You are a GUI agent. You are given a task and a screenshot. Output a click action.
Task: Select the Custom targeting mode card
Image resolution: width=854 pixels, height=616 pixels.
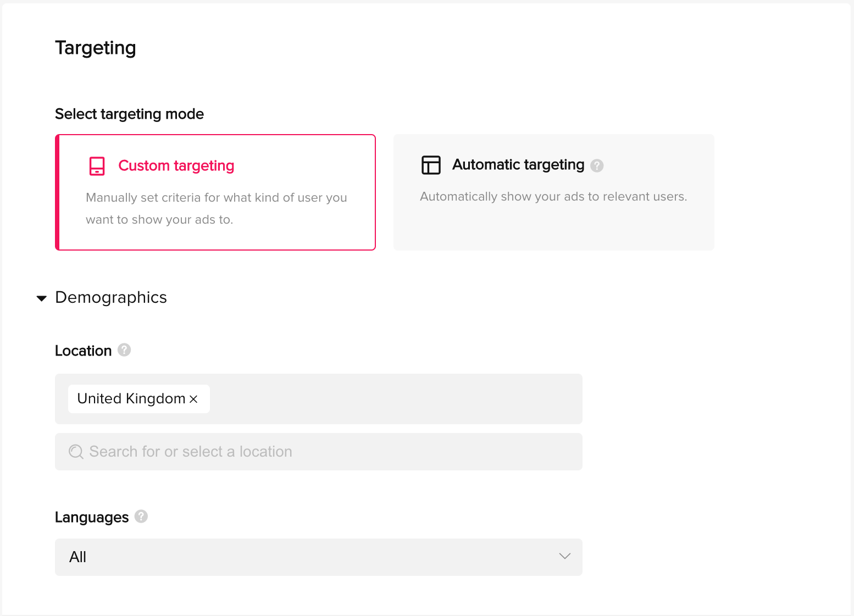pos(215,192)
